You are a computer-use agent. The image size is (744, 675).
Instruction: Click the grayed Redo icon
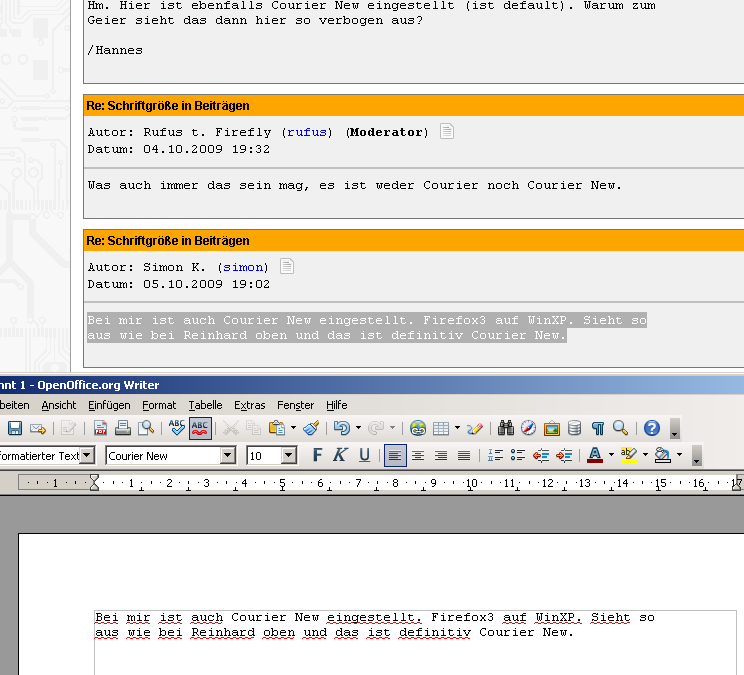click(376, 428)
